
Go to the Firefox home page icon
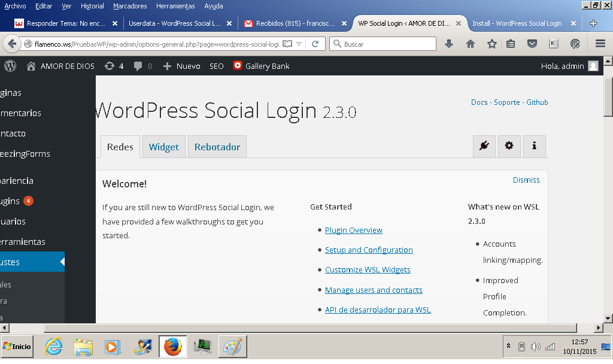click(x=471, y=44)
